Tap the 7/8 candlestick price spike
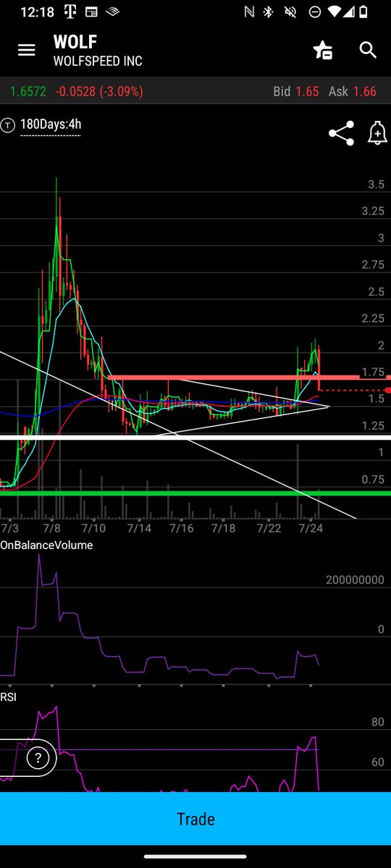Screen dimensions: 391x868 coord(56,217)
